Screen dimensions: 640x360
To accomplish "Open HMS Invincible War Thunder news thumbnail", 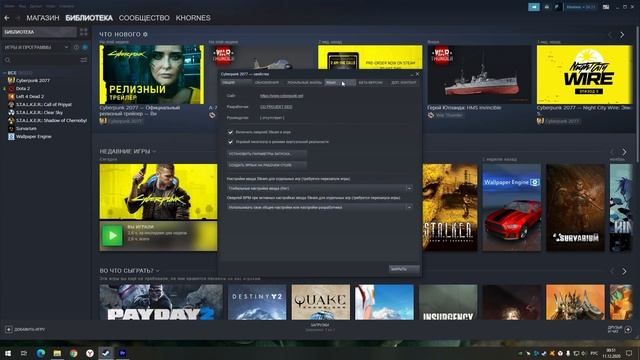I will (x=480, y=75).
